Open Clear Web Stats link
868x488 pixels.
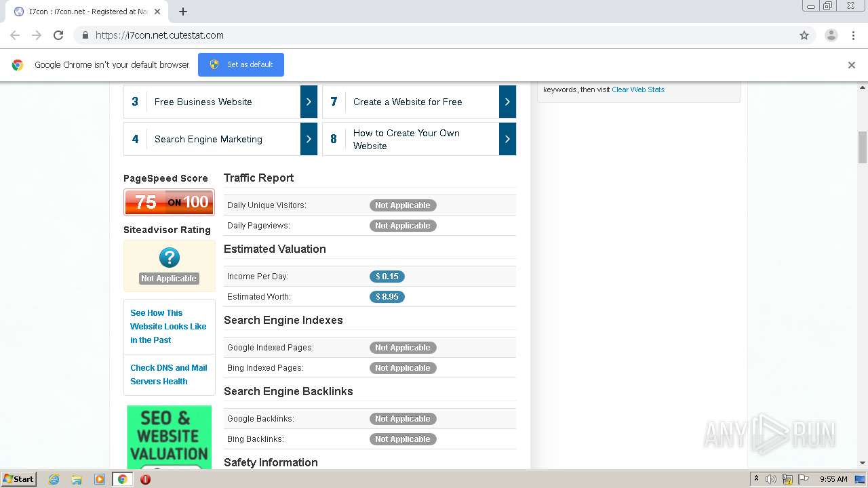(x=638, y=89)
